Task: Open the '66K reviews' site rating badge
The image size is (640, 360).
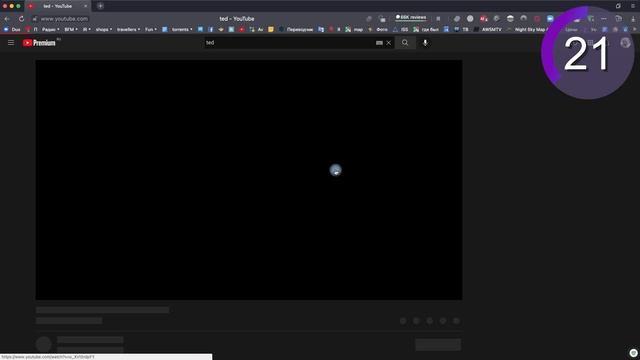Action: click(411, 18)
